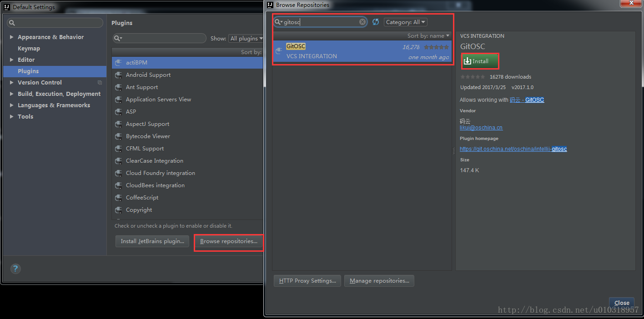Click Install JetBrains plugin button

pos(152,241)
